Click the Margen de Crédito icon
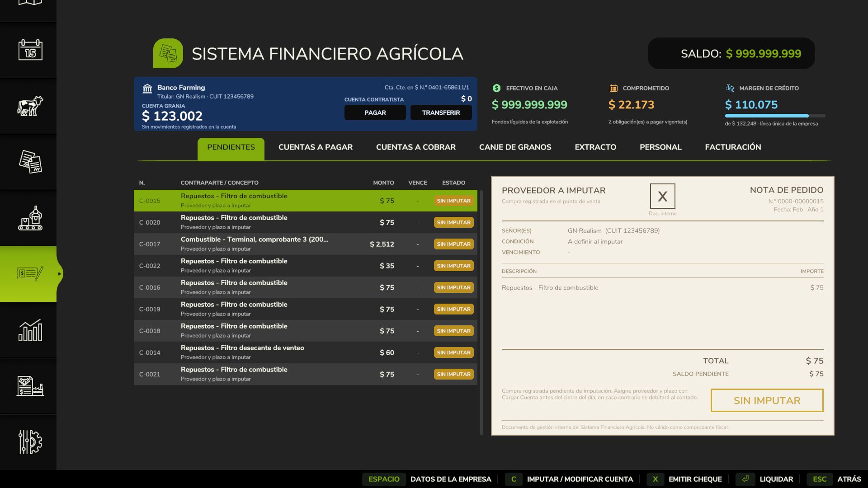The image size is (868, 488). coord(730,88)
